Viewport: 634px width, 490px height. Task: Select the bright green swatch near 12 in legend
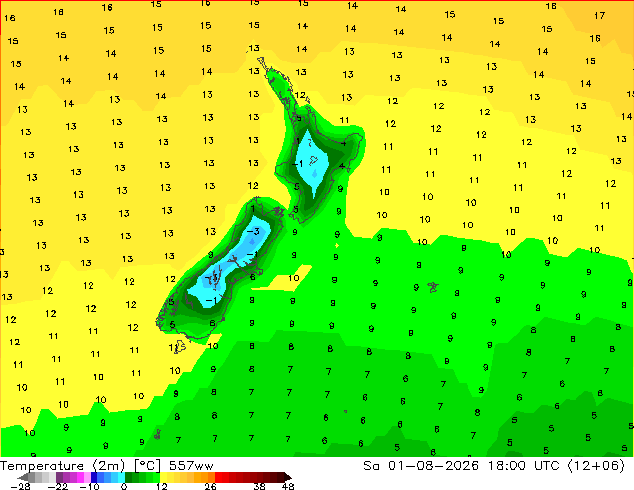point(156,477)
